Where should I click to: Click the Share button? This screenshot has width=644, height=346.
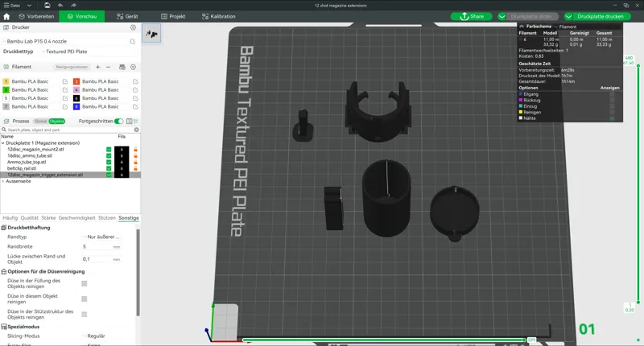pos(471,16)
